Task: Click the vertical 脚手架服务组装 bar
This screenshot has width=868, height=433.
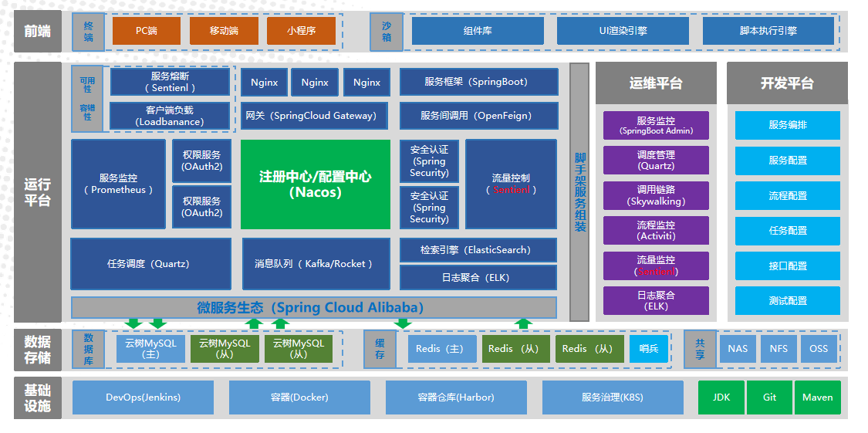Action: [579, 192]
